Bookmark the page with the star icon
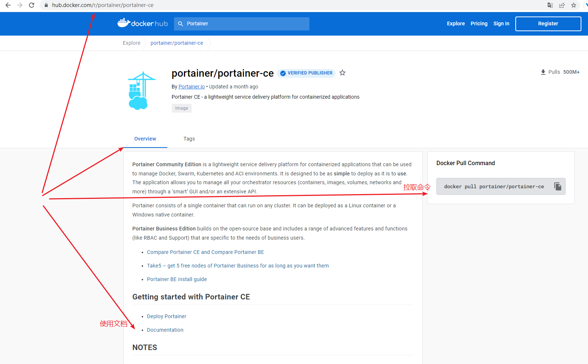This screenshot has height=364, width=588. [x=574, y=5]
